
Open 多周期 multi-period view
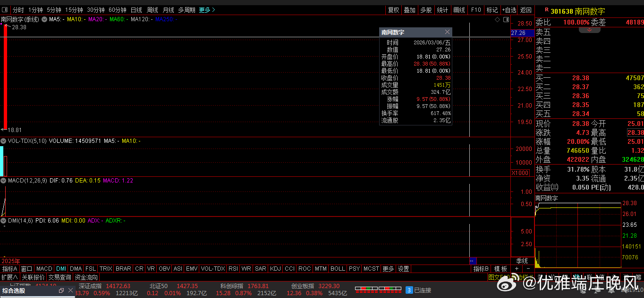tap(186, 10)
